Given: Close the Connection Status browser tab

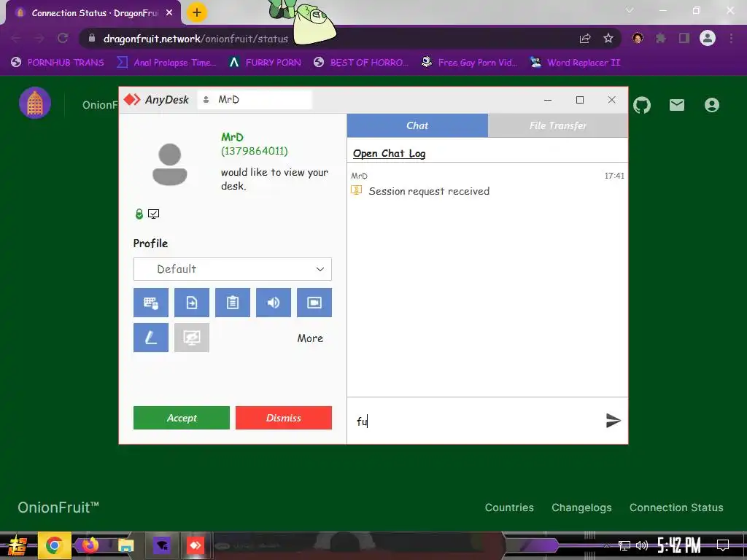Looking at the screenshot, I should [x=169, y=13].
